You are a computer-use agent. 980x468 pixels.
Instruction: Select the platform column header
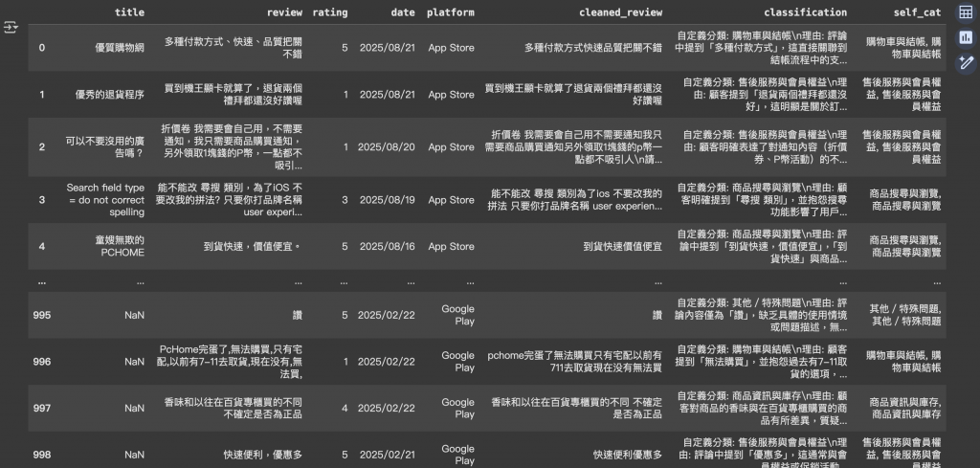pos(451,11)
